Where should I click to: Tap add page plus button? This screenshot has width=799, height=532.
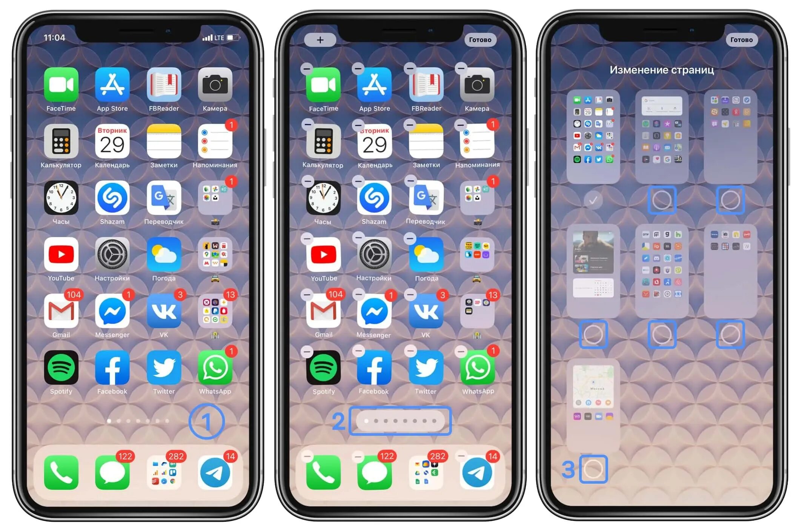[x=311, y=37]
